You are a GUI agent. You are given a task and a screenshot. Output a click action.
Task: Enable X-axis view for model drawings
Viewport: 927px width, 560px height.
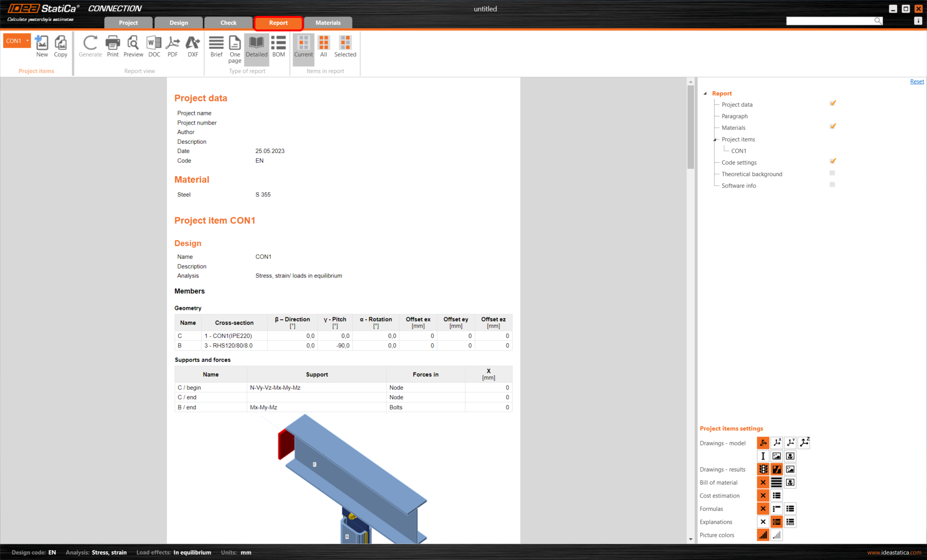point(777,443)
